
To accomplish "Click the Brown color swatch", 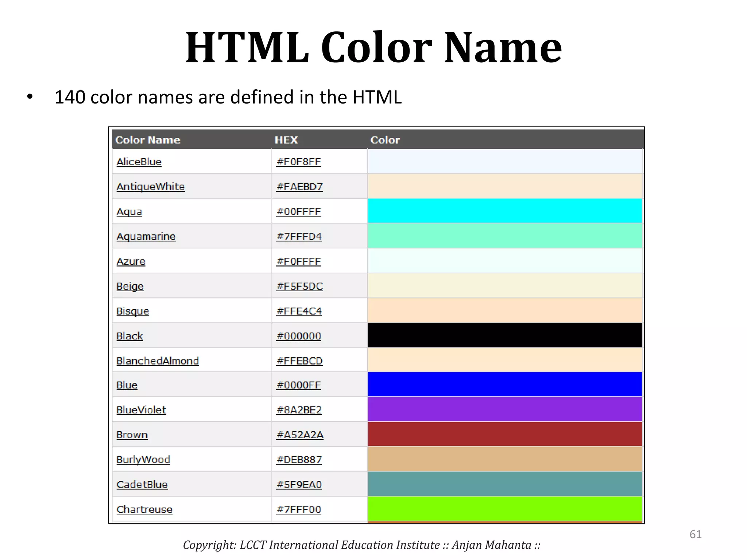I will pyautogui.click(x=504, y=434).
